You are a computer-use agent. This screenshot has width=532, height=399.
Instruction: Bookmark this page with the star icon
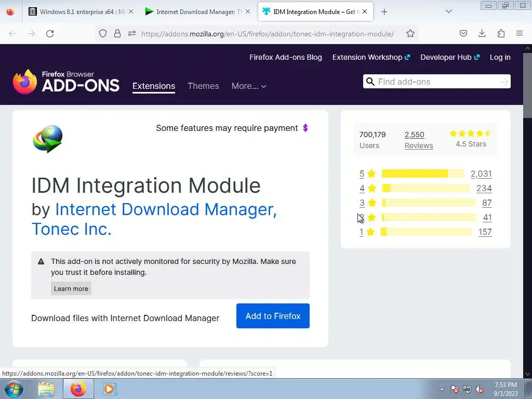(x=410, y=33)
